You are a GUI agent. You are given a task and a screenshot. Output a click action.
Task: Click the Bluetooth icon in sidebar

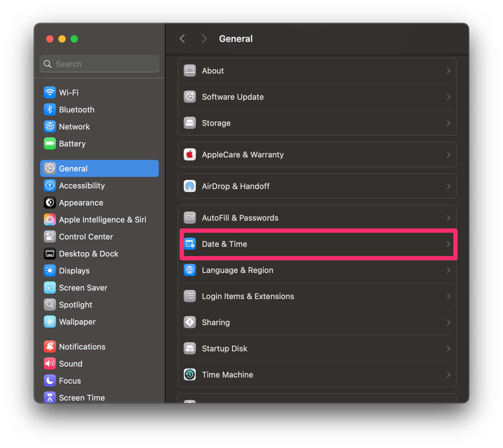[x=50, y=109]
